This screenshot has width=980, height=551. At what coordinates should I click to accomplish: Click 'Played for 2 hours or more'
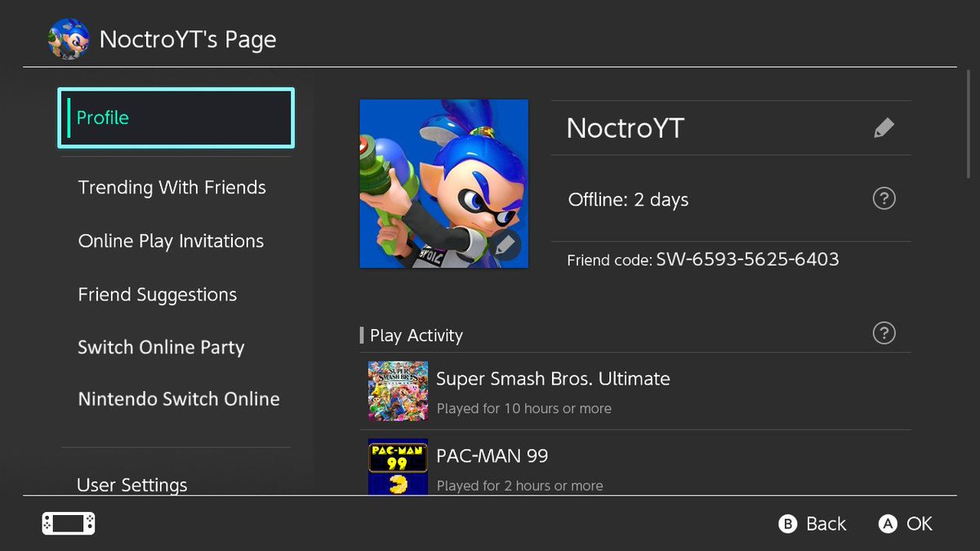[x=520, y=486]
